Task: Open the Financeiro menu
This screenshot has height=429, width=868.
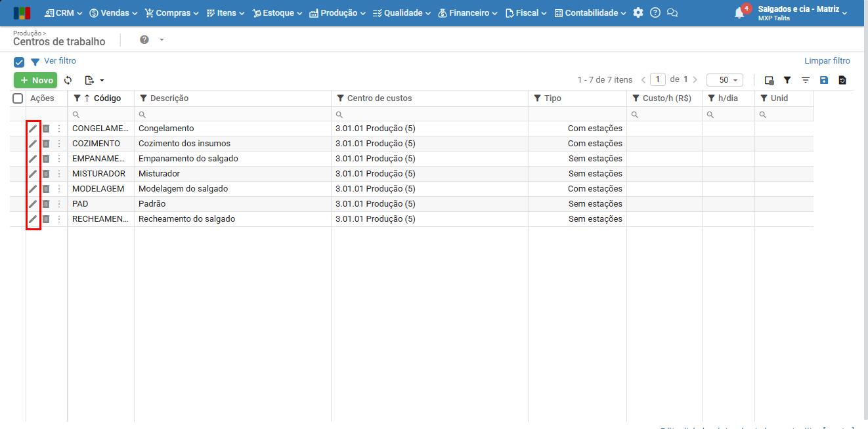Action: click(x=467, y=13)
